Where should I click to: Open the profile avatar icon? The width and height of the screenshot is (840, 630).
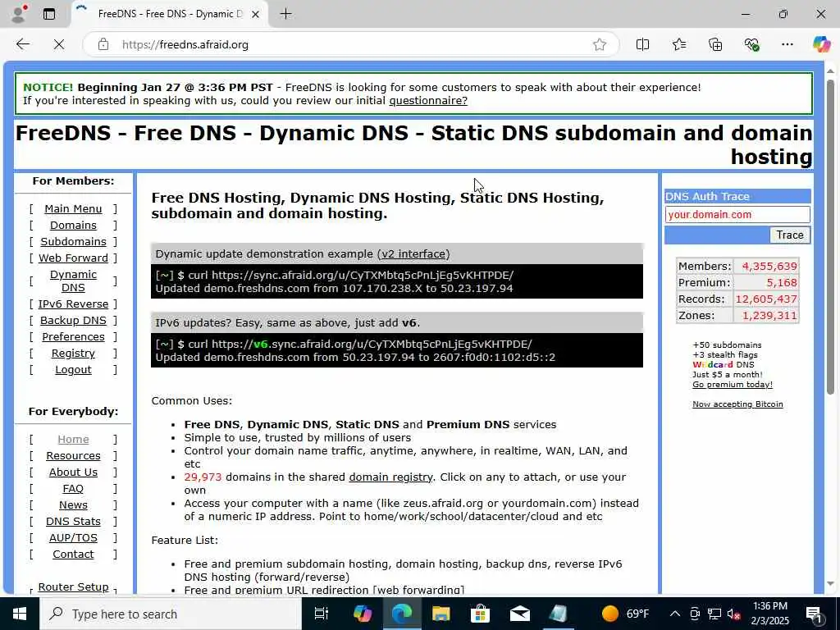(19, 14)
